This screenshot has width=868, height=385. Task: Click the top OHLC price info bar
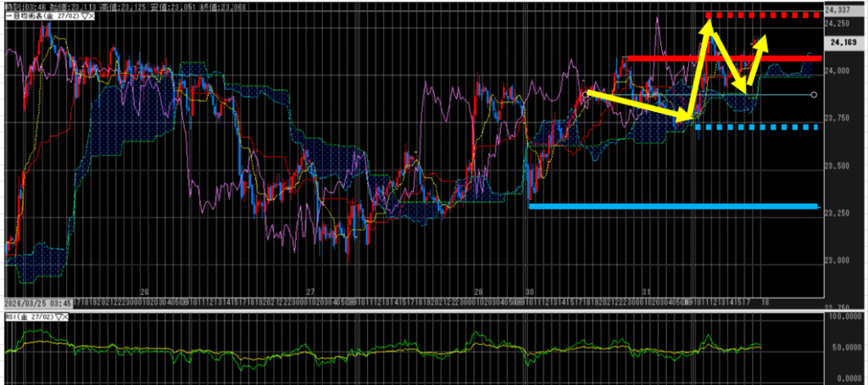point(127,5)
